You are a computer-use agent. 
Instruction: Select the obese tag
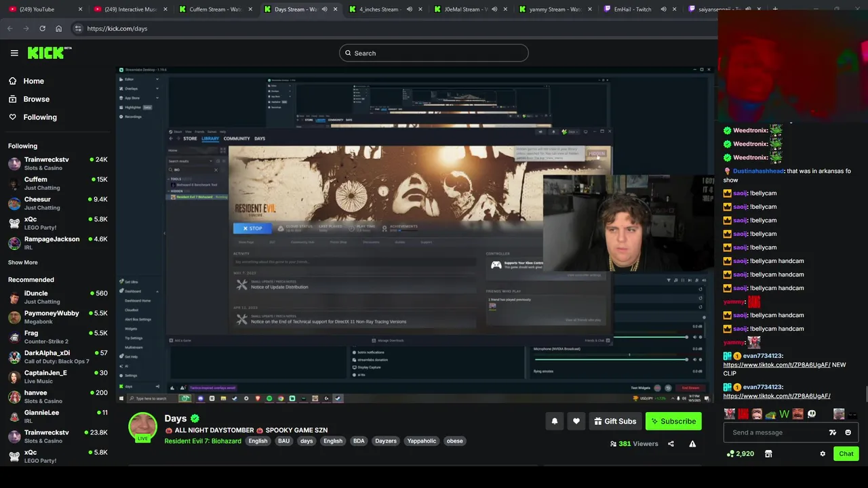point(454,441)
